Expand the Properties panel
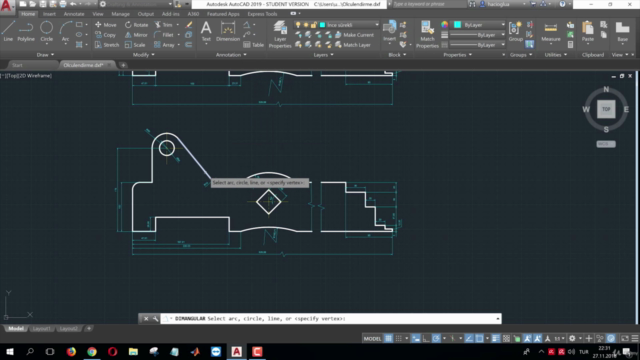 pyautogui.click(x=458, y=55)
